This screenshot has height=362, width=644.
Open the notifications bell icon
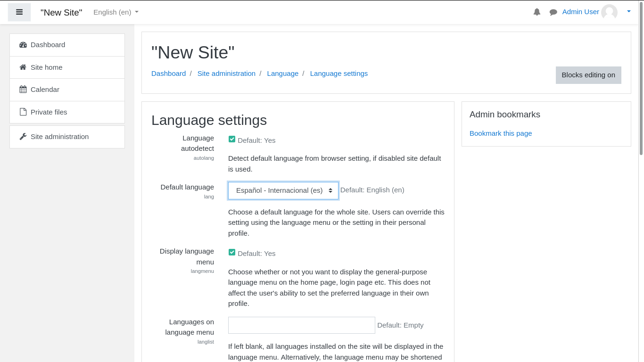point(537,12)
